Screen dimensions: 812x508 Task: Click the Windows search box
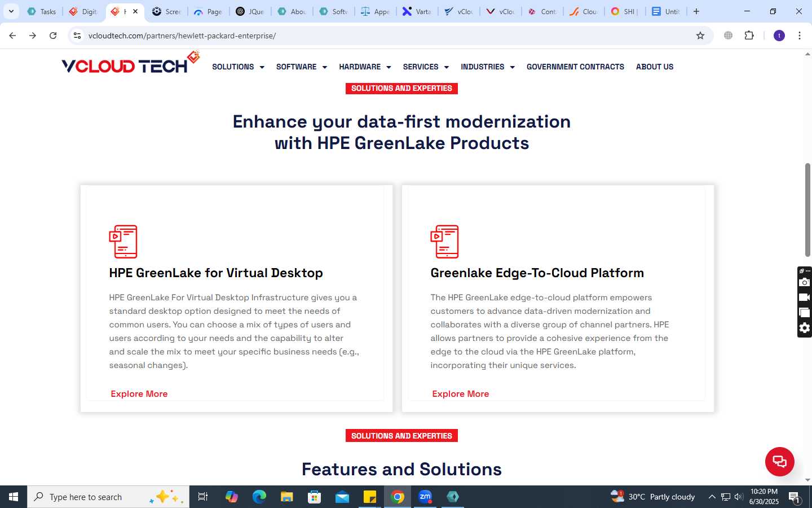[x=108, y=497]
